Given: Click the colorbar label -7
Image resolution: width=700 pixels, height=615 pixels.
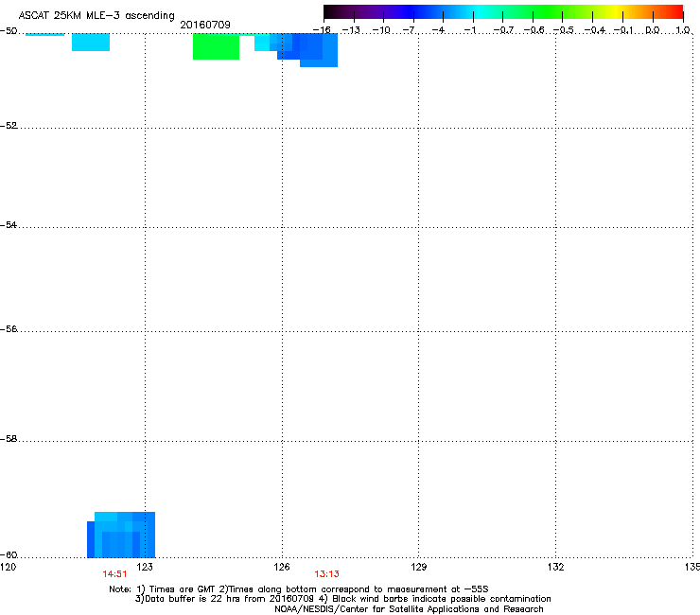Looking at the screenshot, I should 410,30.
